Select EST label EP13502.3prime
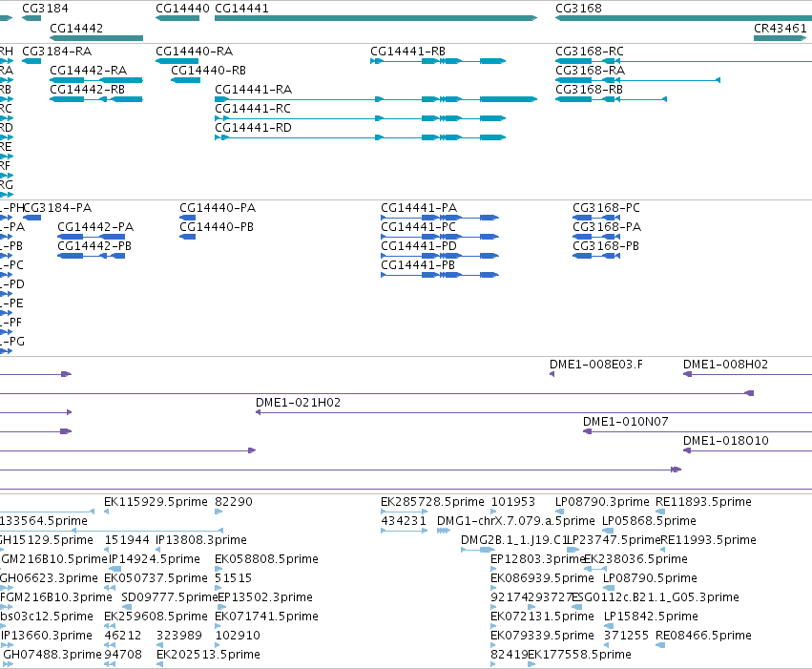 click(265, 597)
